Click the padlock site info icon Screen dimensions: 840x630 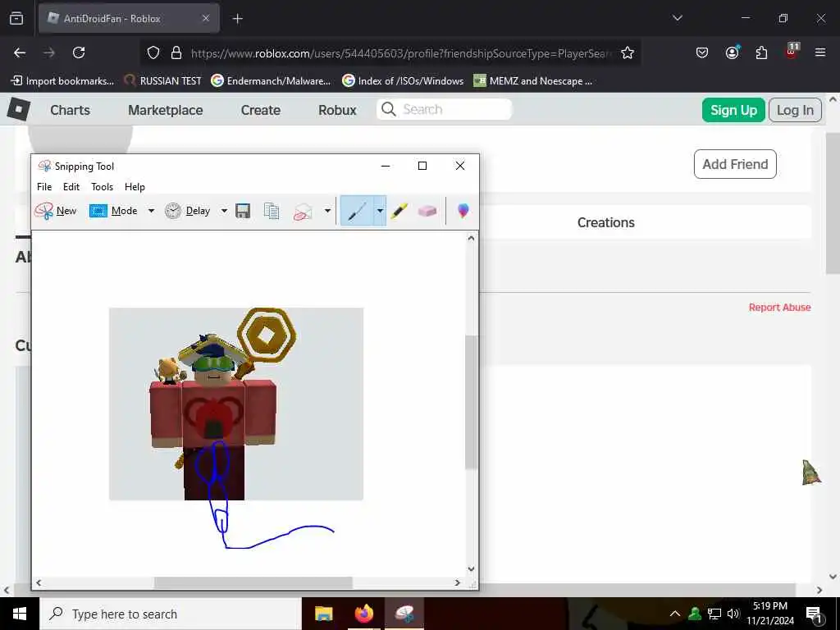coord(176,52)
